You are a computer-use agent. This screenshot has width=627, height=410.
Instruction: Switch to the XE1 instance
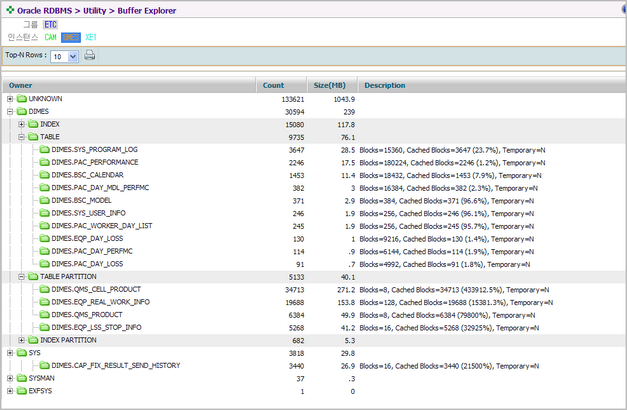point(91,37)
